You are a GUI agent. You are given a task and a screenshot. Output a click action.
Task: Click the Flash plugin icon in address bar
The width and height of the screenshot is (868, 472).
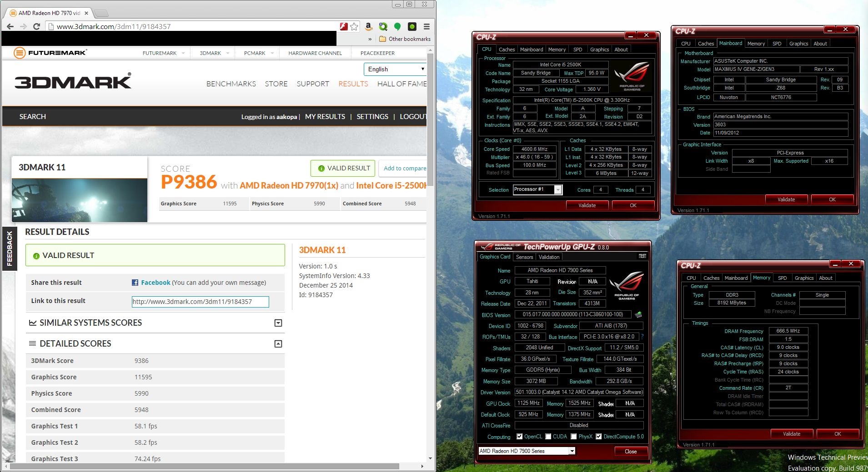click(x=344, y=26)
